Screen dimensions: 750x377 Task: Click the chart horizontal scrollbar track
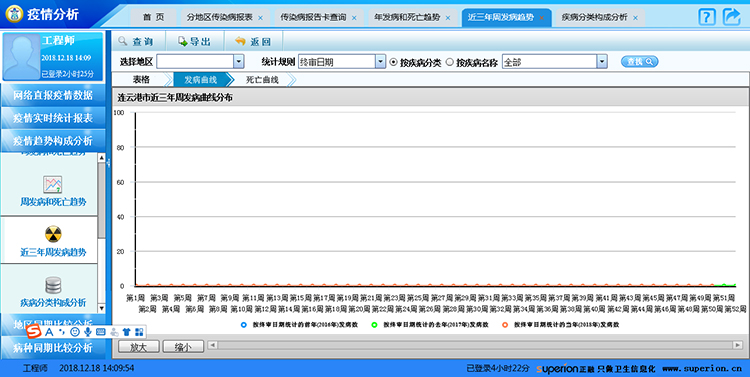pyautogui.click(x=475, y=345)
